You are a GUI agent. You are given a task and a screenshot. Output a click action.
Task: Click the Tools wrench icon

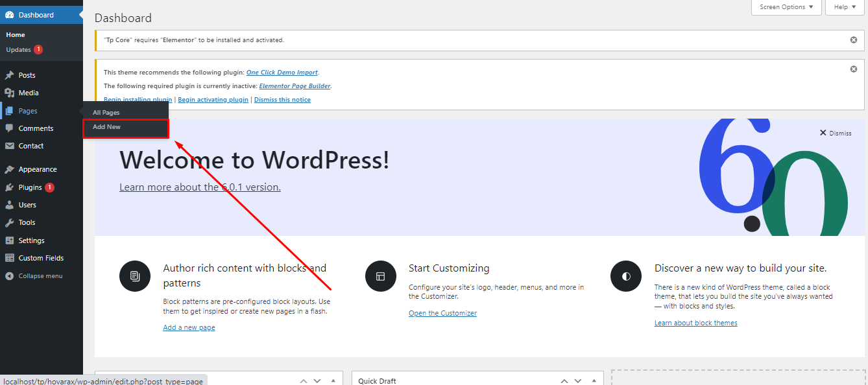[x=9, y=222]
